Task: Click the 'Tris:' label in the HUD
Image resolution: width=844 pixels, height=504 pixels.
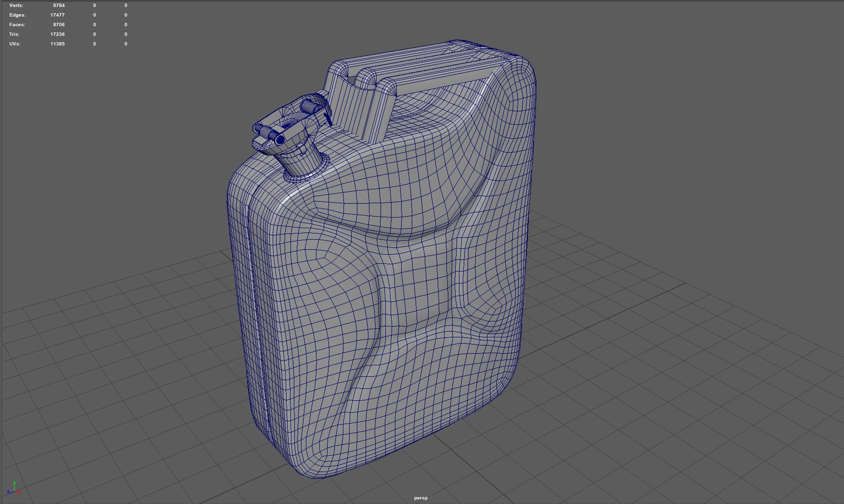Action: pos(14,34)
